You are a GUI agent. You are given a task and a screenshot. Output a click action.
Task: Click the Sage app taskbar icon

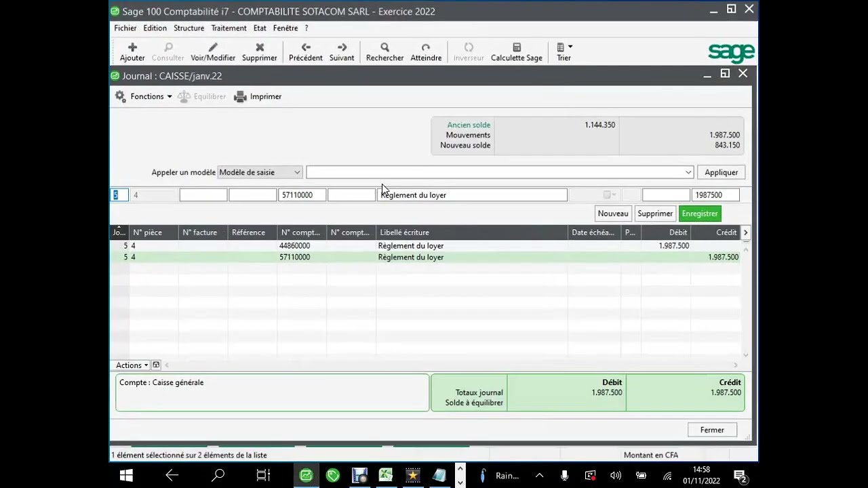click(306, 475)
